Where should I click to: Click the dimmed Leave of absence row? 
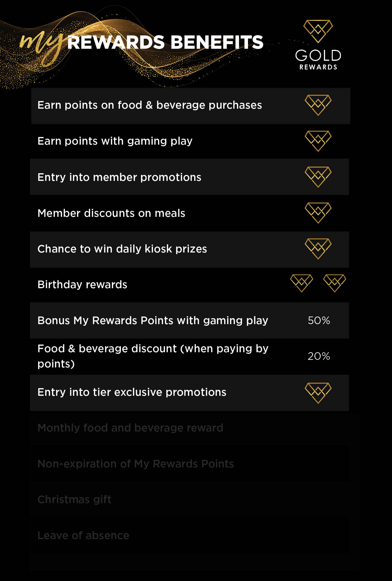tap(190, 536)
